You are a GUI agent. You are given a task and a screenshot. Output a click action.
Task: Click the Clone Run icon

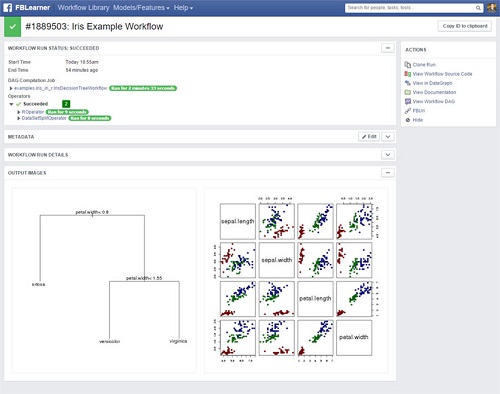(407, 65)
